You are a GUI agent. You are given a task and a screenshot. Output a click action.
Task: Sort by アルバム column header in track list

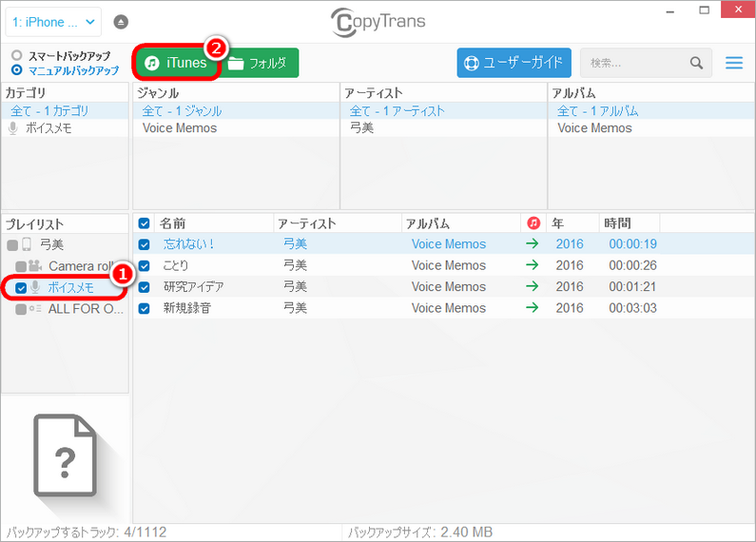(461, 223)
